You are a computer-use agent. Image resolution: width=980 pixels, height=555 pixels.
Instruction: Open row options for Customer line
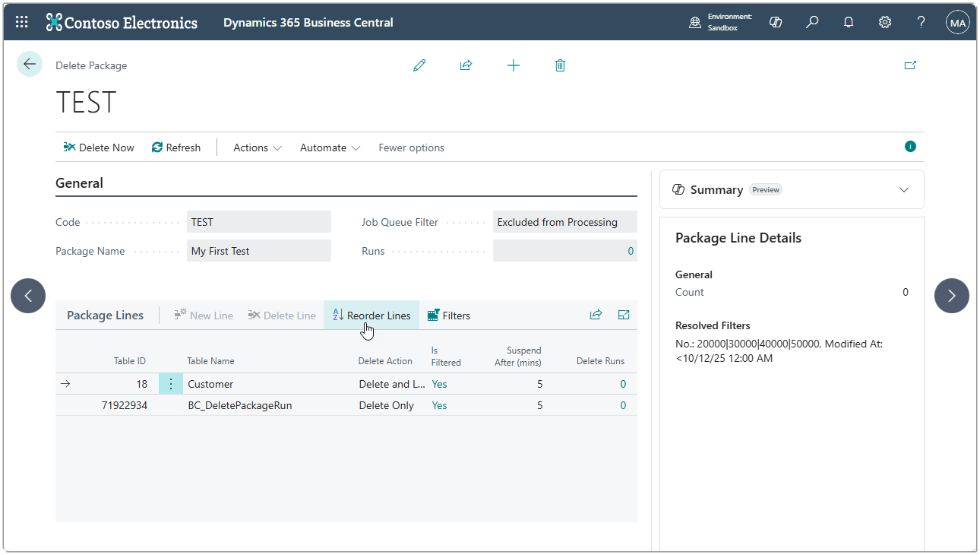click(x=171, y=384)
